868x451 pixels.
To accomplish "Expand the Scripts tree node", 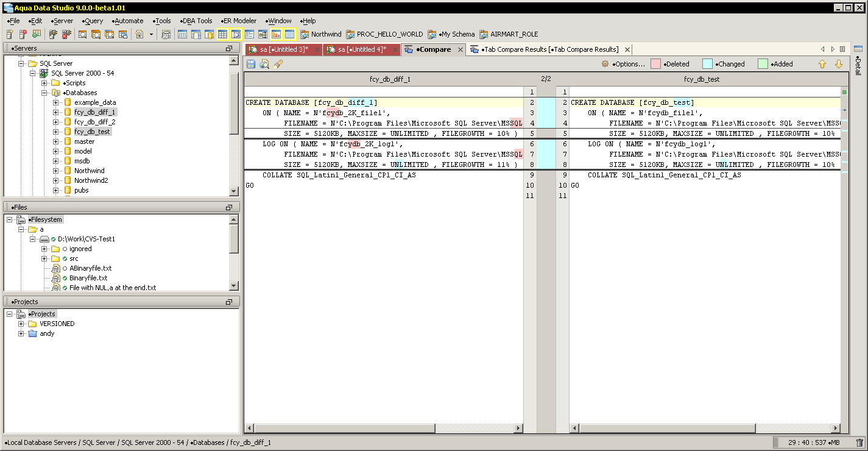I will [x=44, y=83].
